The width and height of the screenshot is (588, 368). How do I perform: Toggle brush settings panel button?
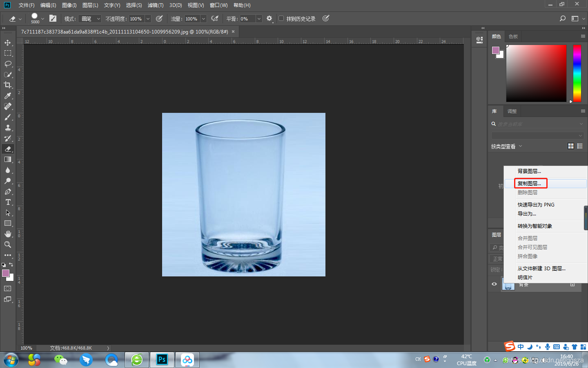[x=53, y=18]
